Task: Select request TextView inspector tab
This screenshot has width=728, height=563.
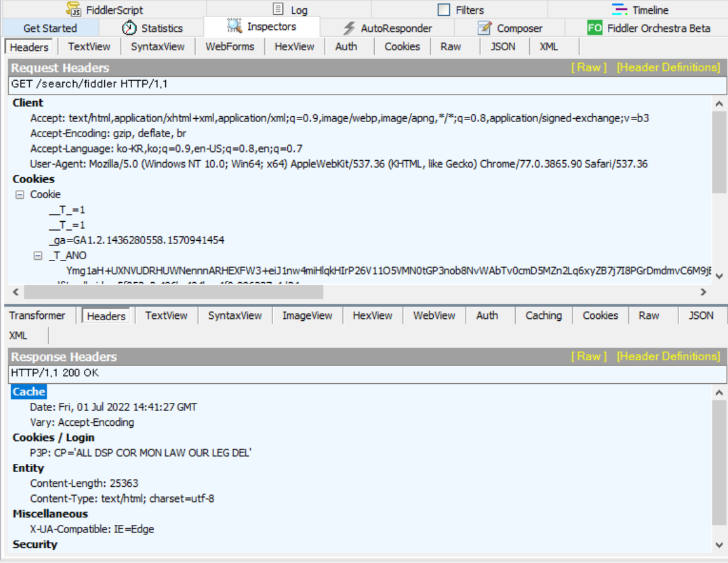Action: coord(89,47)
